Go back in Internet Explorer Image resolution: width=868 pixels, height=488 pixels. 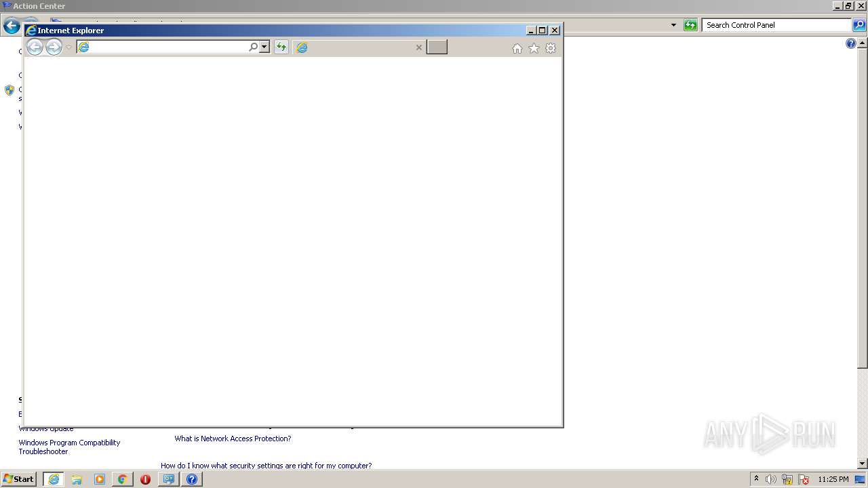point(35,47)
